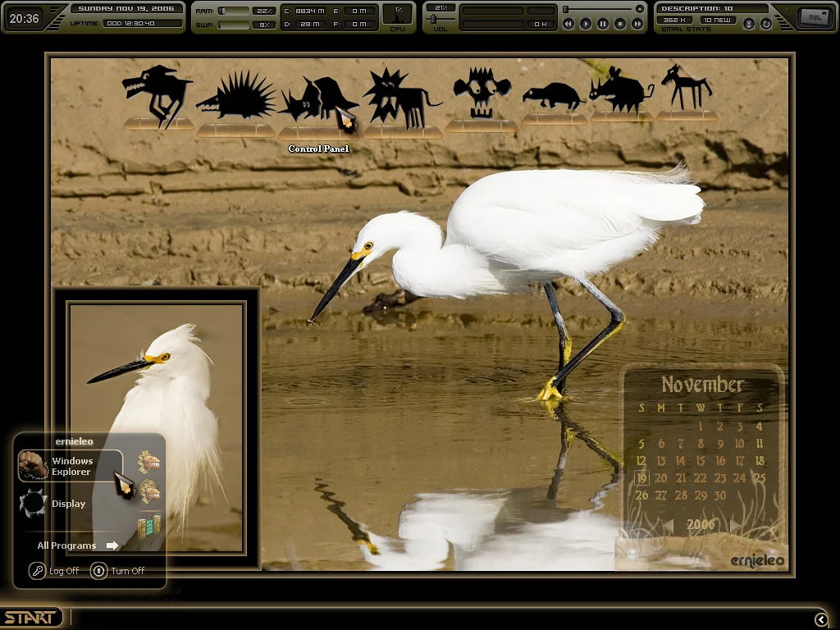Open the Control Panel dock icon

coord(318,103)
